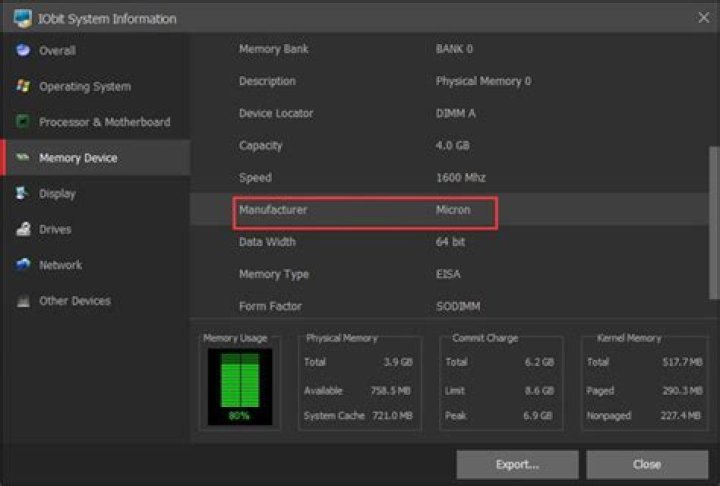Open the Drives section
720x486 pixels.
96,229
